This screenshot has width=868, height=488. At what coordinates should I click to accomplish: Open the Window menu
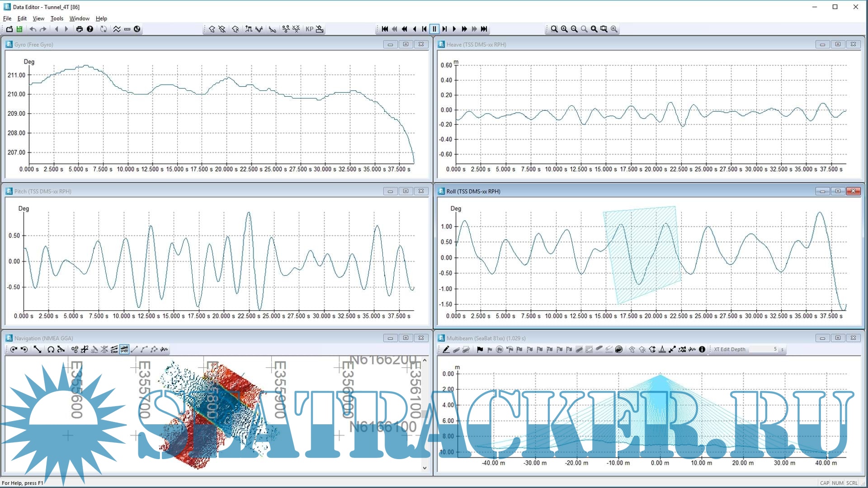coord(79,19)
